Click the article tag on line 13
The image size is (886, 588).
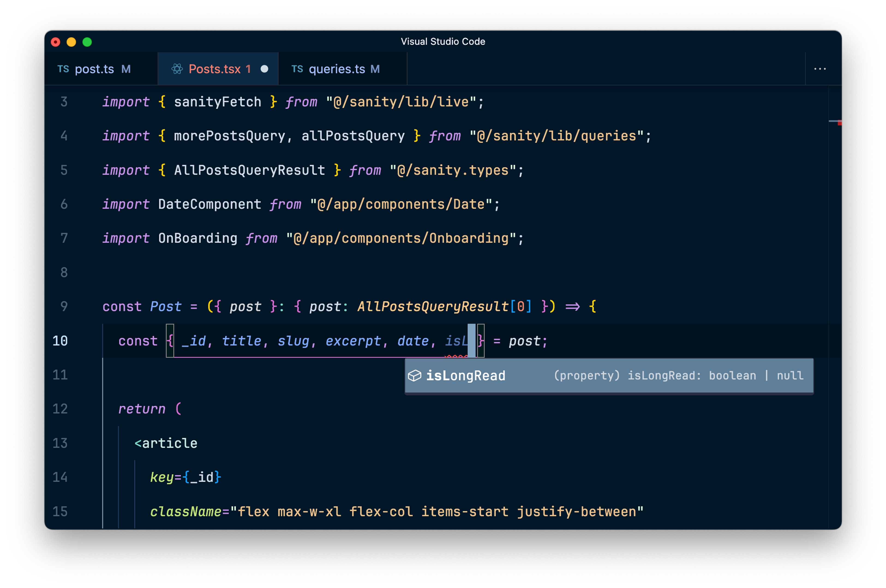(x=169, y=443)
